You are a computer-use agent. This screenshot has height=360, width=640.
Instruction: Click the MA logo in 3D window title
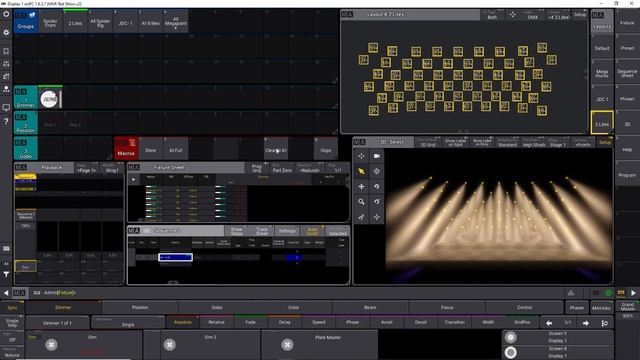click(x=360, y=142)
